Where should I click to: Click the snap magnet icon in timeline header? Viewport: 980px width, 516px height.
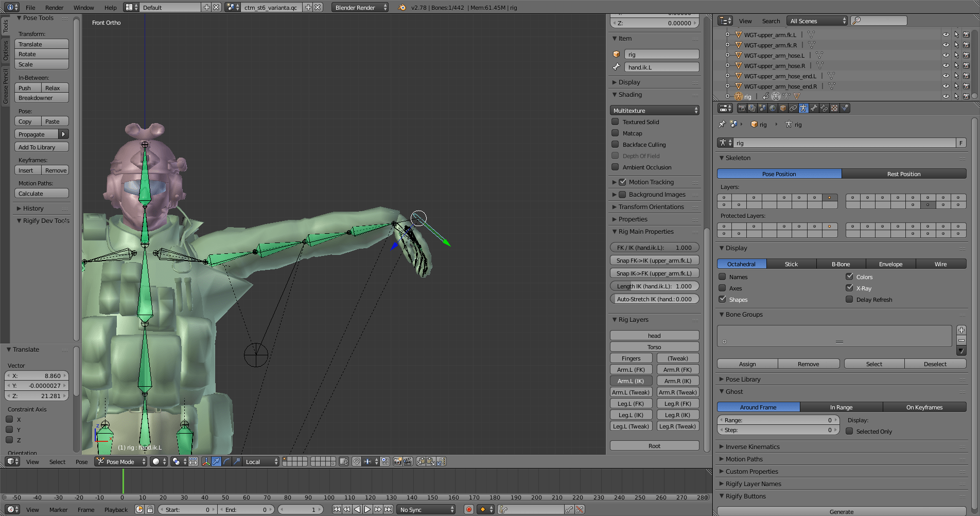(357, 461)
